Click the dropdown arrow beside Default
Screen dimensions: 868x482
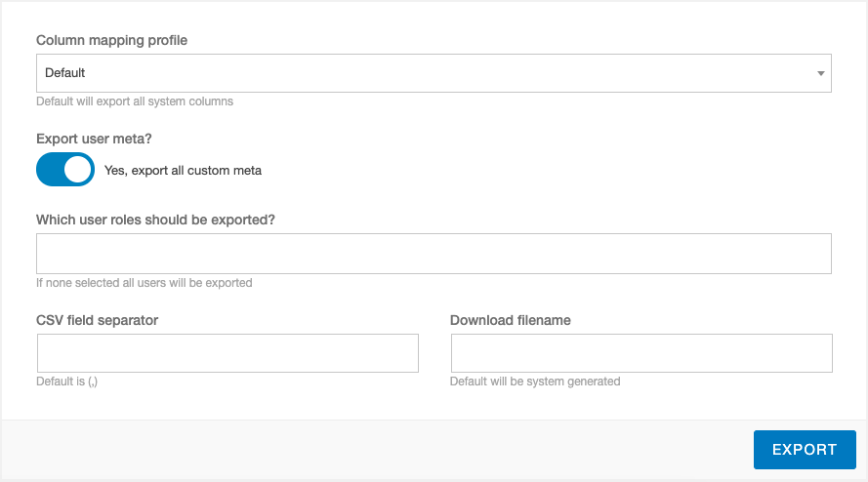[820, 73]
